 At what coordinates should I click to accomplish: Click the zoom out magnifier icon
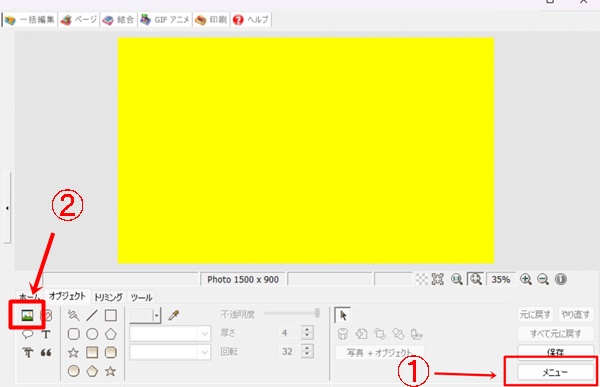(x=543, y=279)
